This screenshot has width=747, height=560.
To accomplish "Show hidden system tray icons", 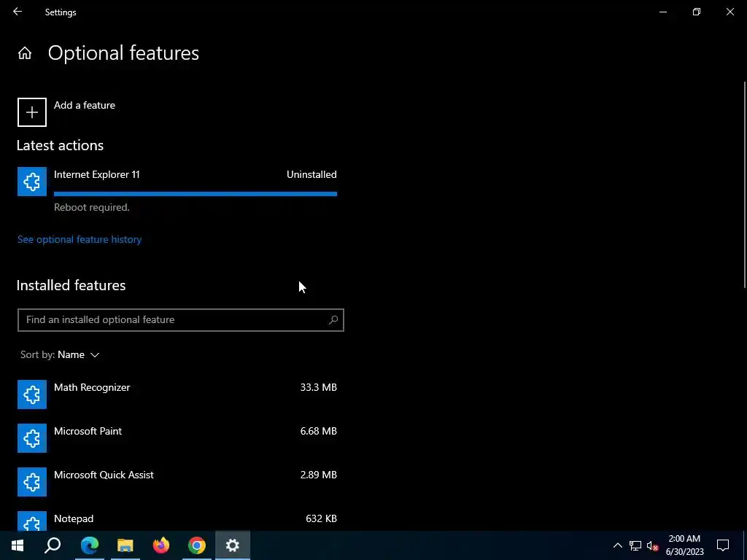I will (x=617, y=545).
